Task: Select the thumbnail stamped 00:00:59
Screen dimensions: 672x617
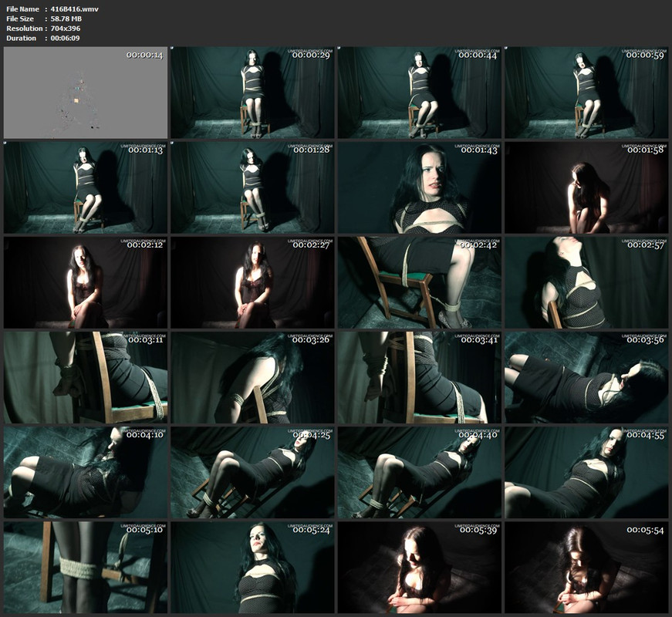Action: click(x=586, y=93)
